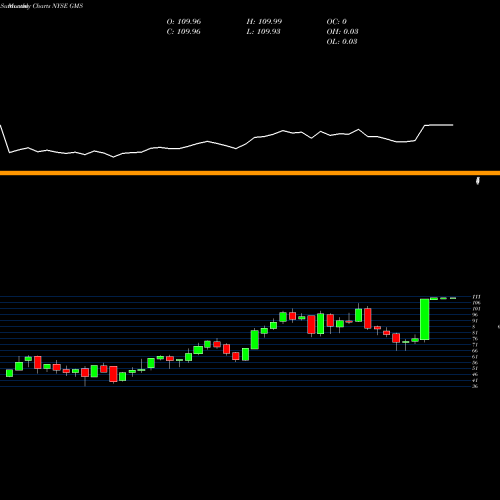Click the 111 price axis label

tap(476, 297)
